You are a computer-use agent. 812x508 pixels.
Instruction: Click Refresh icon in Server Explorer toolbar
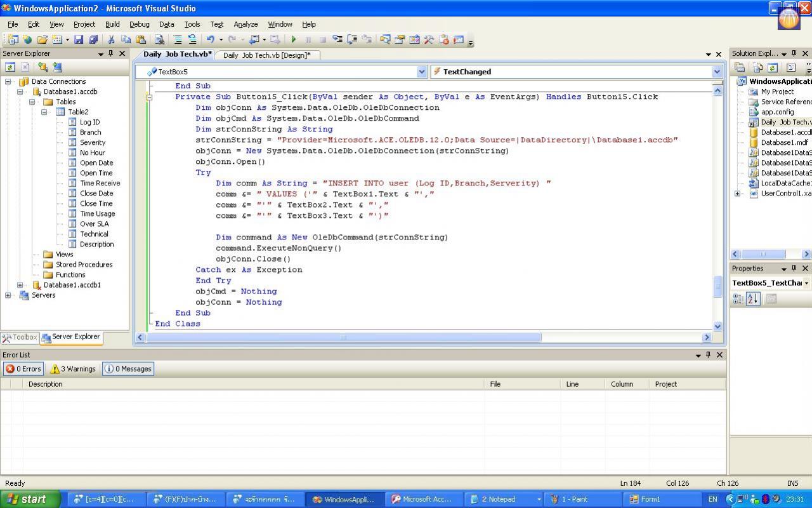(x=10, y=67)
